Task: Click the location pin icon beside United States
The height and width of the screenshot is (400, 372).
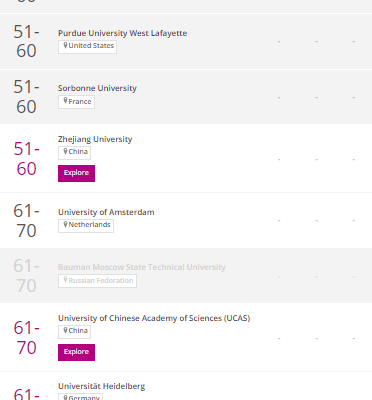Action: pos(65,46)
